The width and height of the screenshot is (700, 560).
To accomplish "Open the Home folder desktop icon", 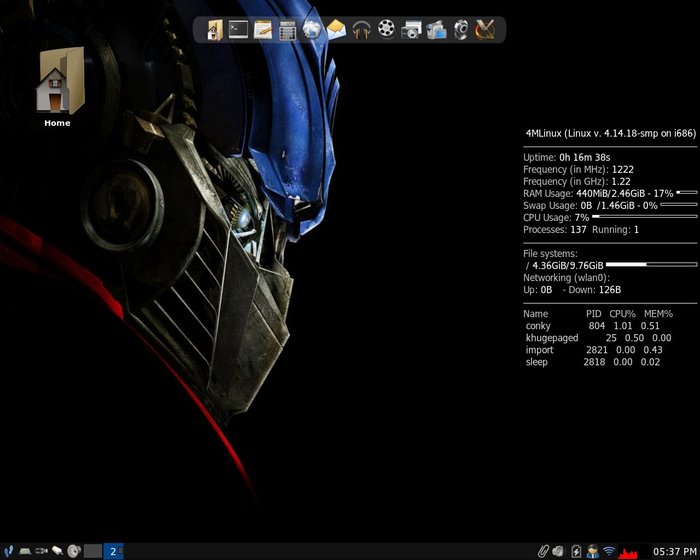I will click(x=58, y=82).
